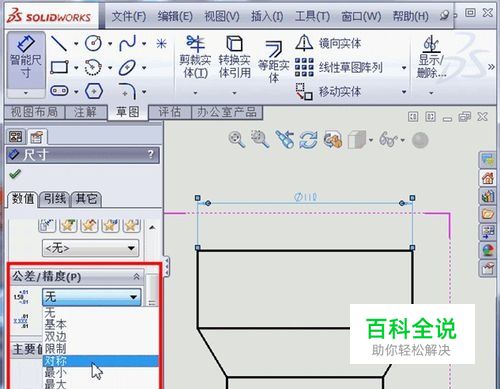Switch to 引线 tab in dimension panel
500x389 pixels.
tap(55, 199)
